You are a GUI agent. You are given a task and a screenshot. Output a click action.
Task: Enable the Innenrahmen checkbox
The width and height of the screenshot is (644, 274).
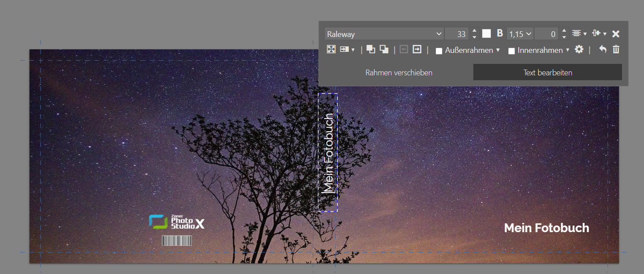pyautogui.click(x=511, y=51)
